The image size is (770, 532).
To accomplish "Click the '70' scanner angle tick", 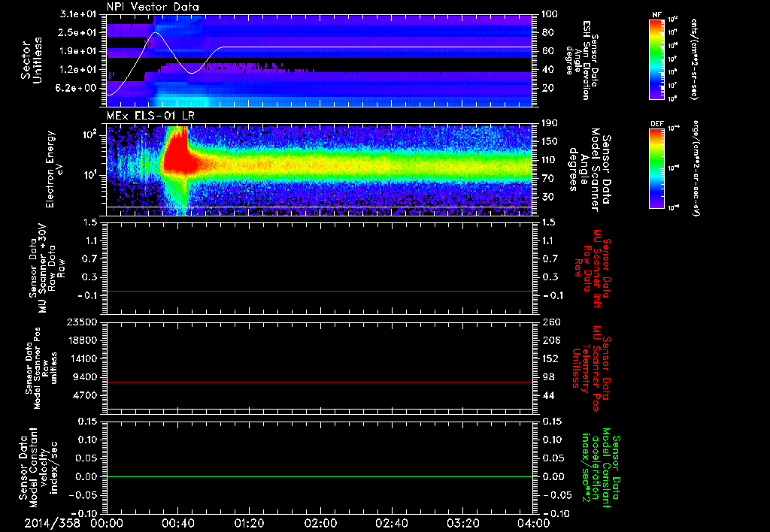I will click(x=547, y=178).
